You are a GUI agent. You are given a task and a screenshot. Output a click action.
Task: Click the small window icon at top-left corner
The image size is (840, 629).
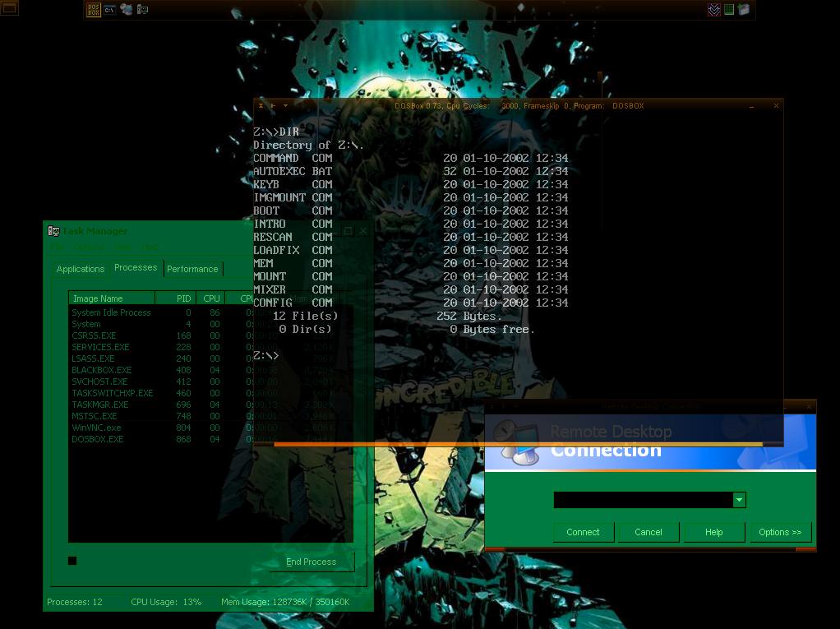pyautogui.click(x=9, y=8)
